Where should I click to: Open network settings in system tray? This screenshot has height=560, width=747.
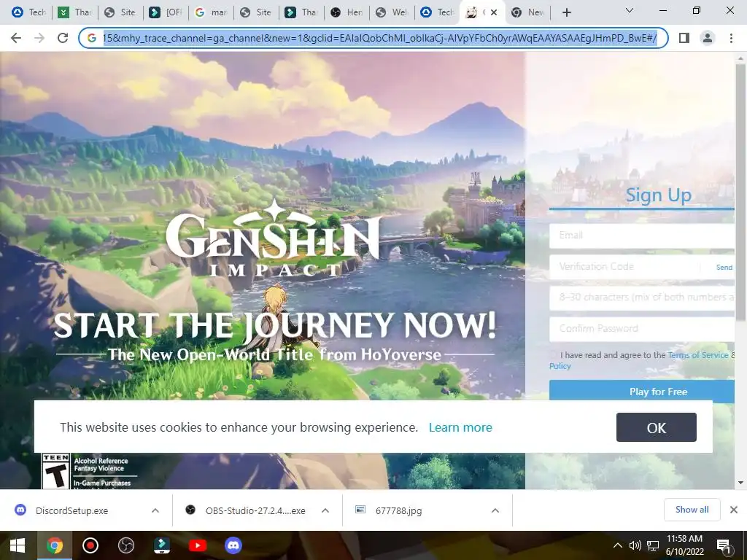[653, 545]
